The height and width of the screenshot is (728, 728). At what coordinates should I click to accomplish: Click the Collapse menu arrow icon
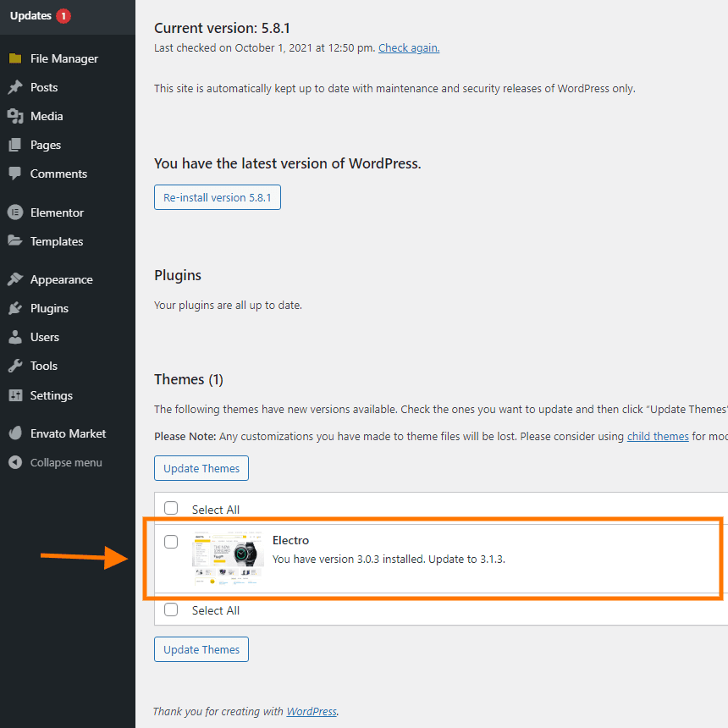[x=15, y=462]
